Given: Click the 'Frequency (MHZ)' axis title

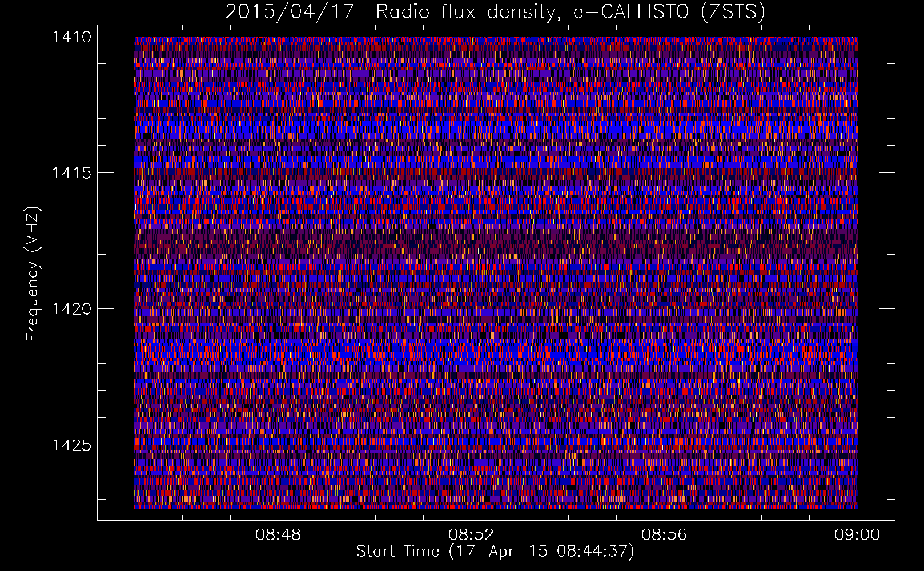Looking at the screenshot, I should 34,274.
